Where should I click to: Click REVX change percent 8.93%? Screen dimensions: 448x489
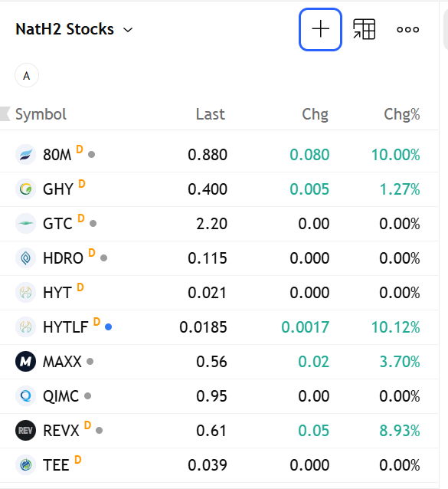pyautogui.click(x=400, y=431)
